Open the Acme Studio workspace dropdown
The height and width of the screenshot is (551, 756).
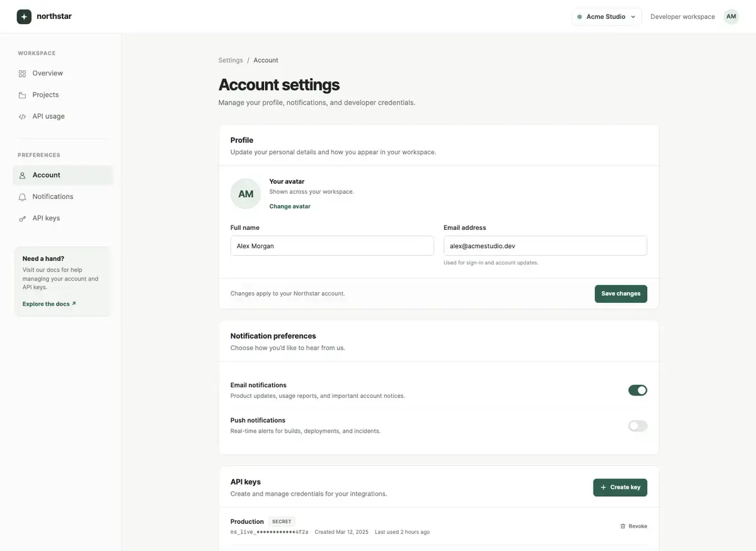[607, 17]
